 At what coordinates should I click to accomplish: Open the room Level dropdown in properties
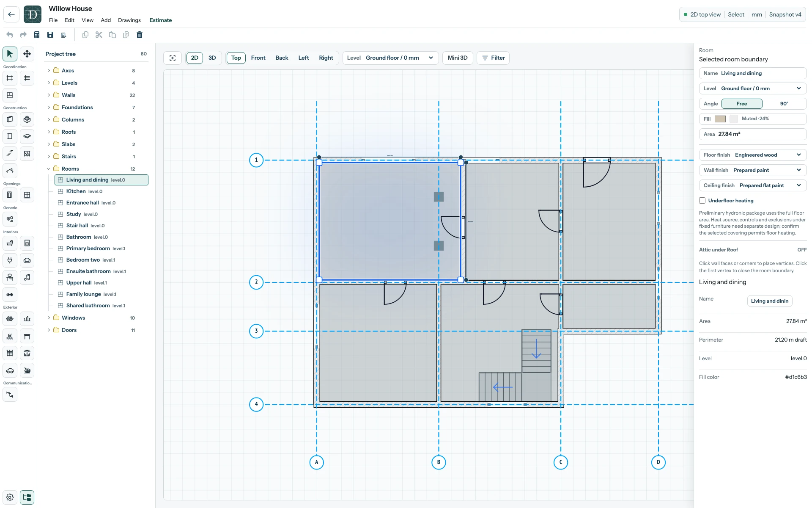coord(753,88)
